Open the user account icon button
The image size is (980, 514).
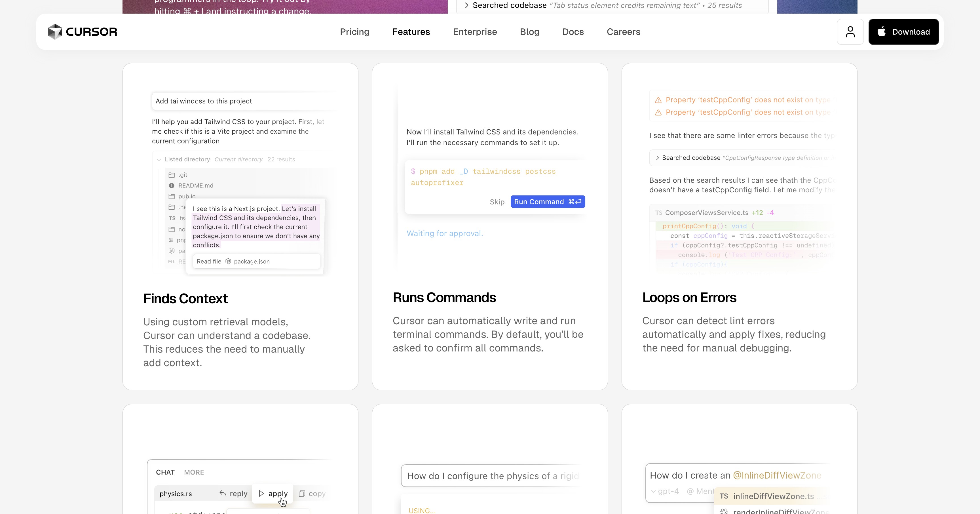pos(850,31)
